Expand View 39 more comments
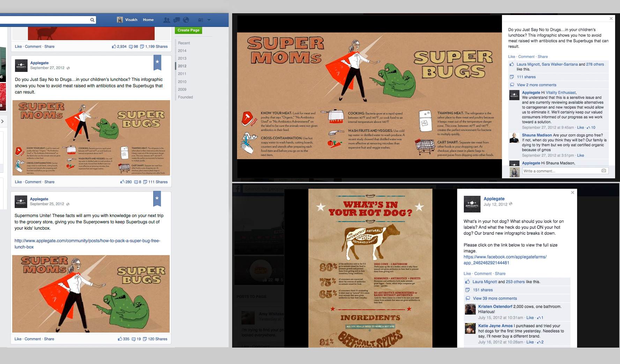 495,298
